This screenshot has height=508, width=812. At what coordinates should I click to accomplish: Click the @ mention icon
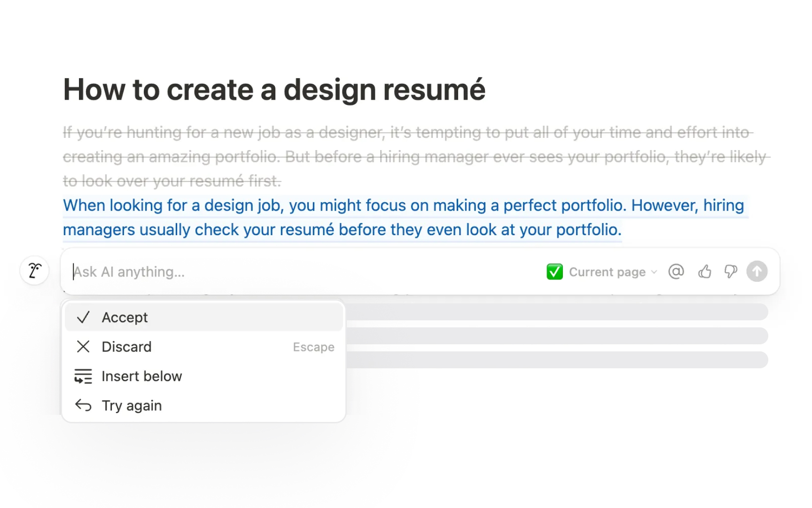676,271
